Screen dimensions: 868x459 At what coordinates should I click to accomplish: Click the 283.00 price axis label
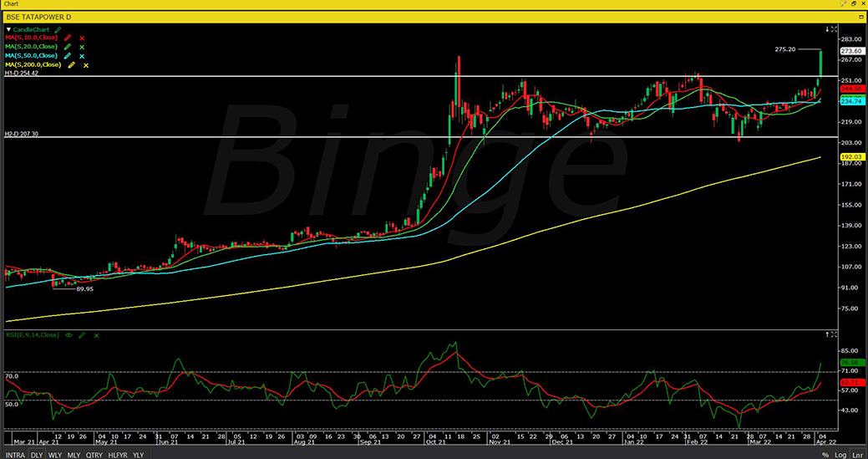pos(852,38)
